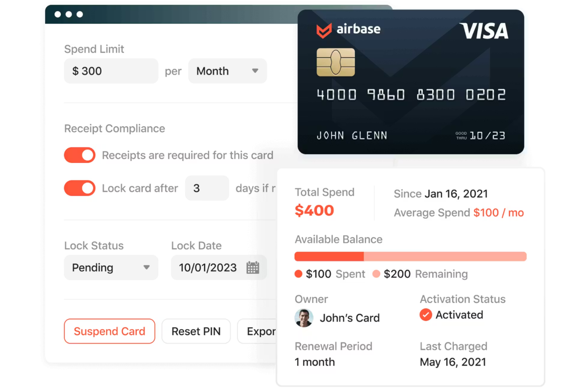The width and height of the screenshot is (588, 392).
Task: Disable receipts required for this card
Action: point(79,155)
